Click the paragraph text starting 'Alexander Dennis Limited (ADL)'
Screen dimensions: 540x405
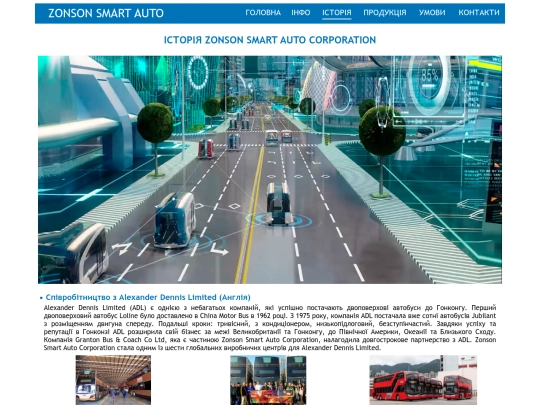tap(270, 328)
